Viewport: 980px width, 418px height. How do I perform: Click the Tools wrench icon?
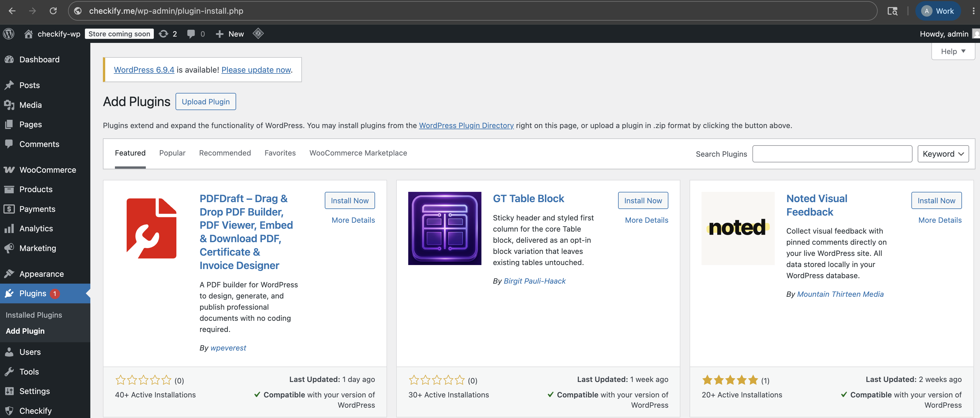point(9,372)
